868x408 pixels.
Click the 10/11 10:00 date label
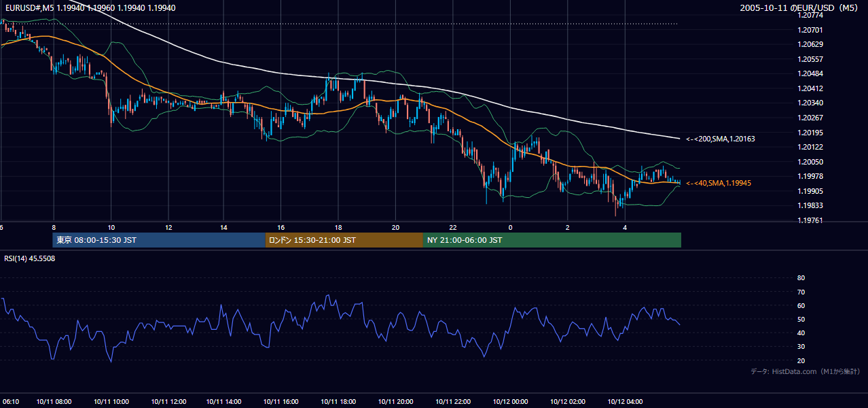111,401
